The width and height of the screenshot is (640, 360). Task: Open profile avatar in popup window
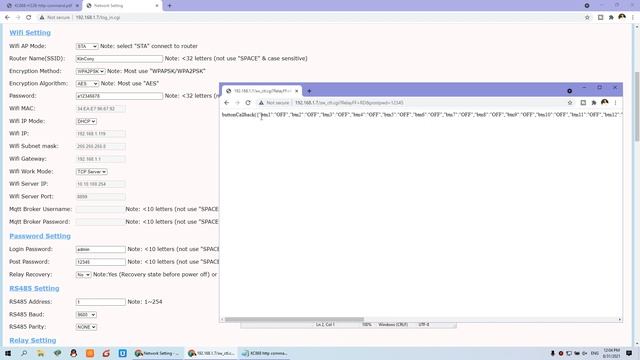604,102
